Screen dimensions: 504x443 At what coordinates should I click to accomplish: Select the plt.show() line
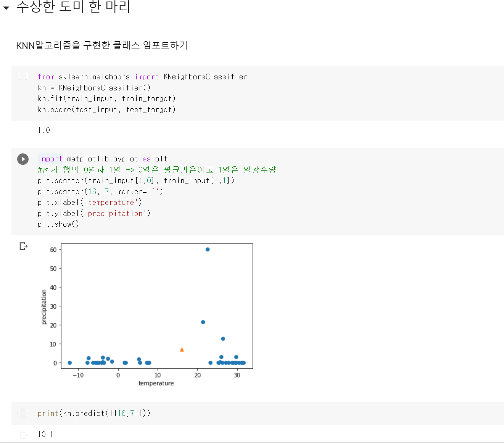tap(58, 224)
